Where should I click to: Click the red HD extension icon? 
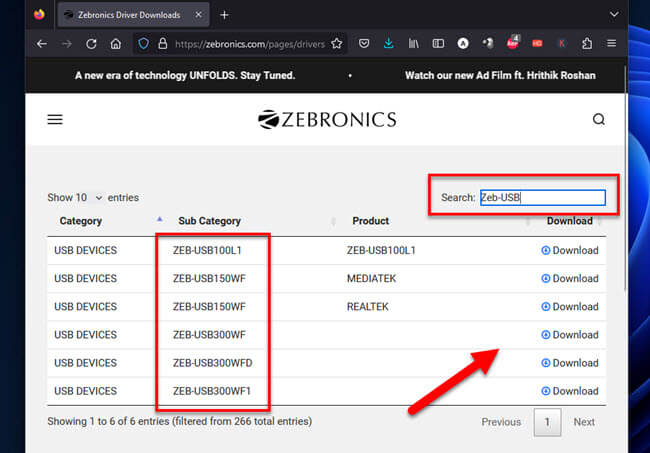click(x=537, y=44)
